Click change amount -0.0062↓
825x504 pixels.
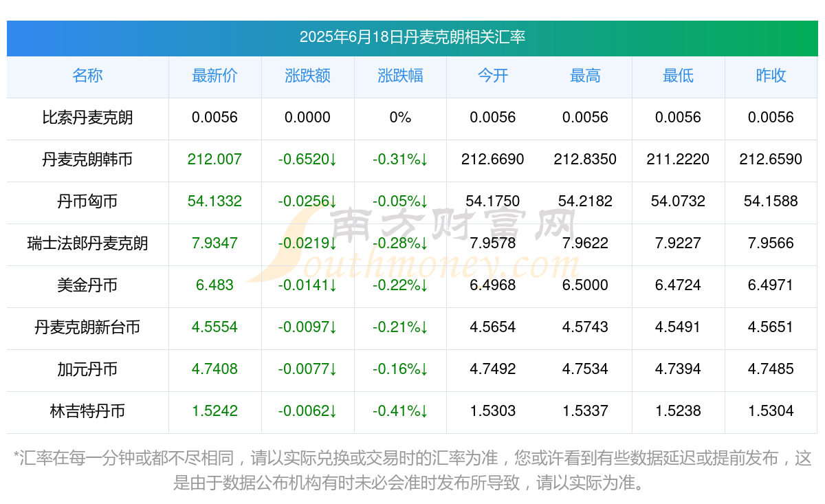307,411
